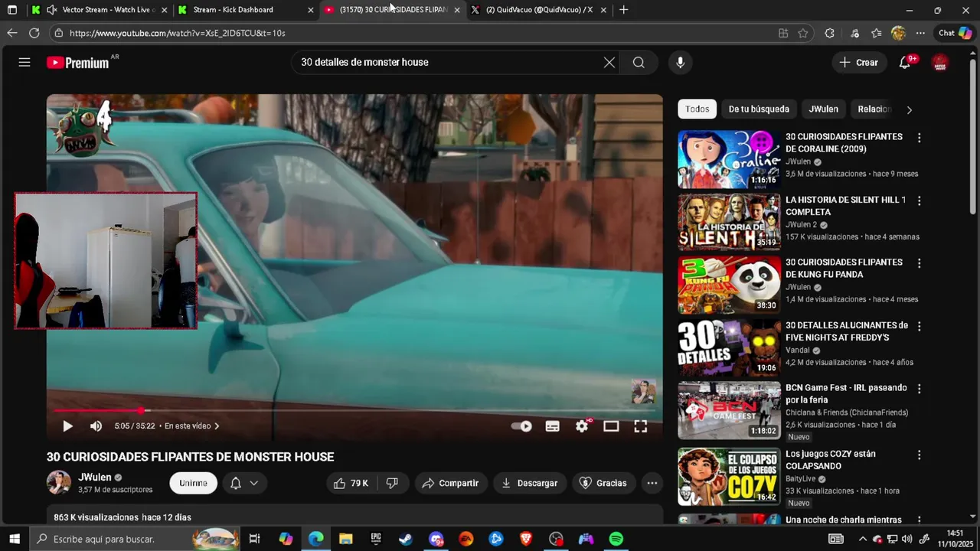Dislike the Monster House video
The height and width of the screenshot is (551, 980).
pyautogui.click(x=392, y=483)
